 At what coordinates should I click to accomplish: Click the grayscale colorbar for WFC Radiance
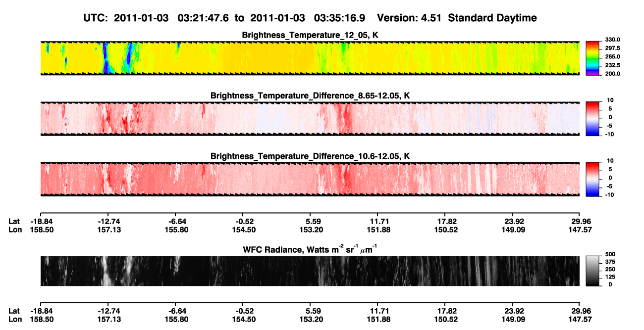(x=591, y=271)
